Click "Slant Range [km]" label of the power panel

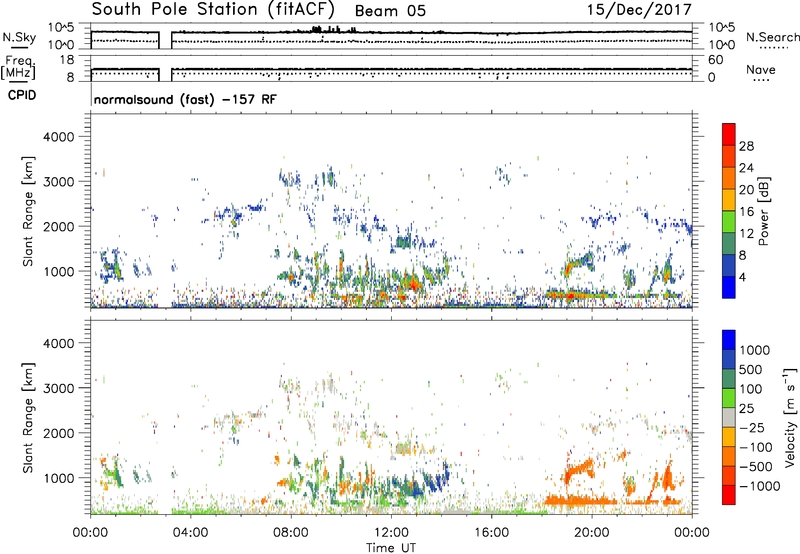28,211
